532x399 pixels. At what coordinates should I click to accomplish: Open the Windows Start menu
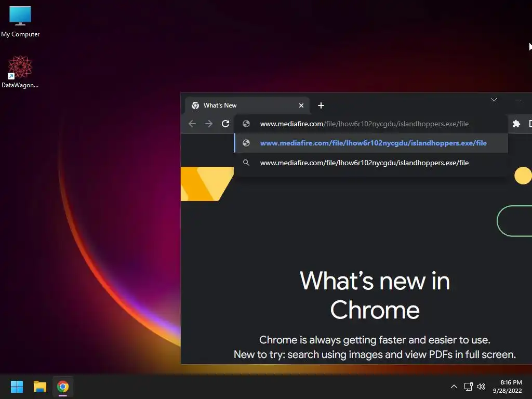tap(17, 387)
